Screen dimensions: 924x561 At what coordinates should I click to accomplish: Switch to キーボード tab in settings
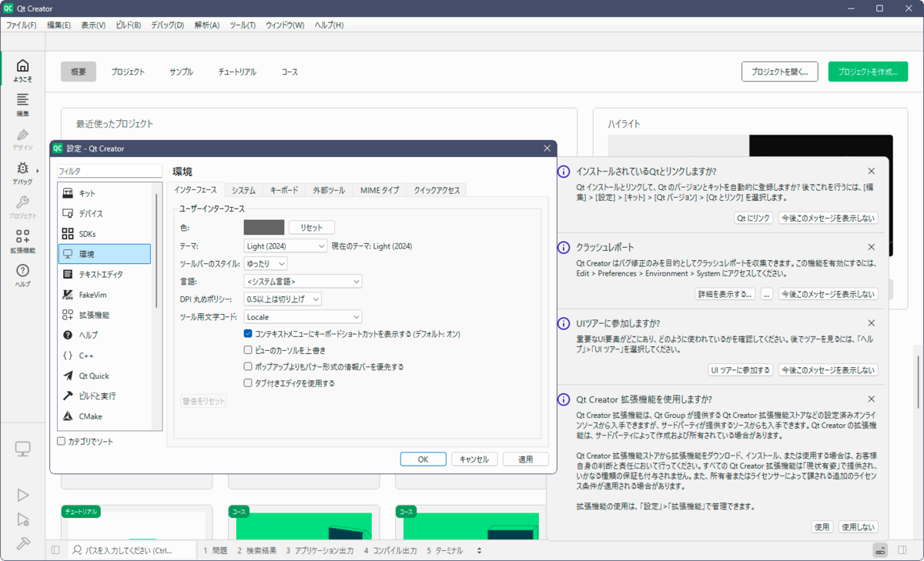(284, 190)
